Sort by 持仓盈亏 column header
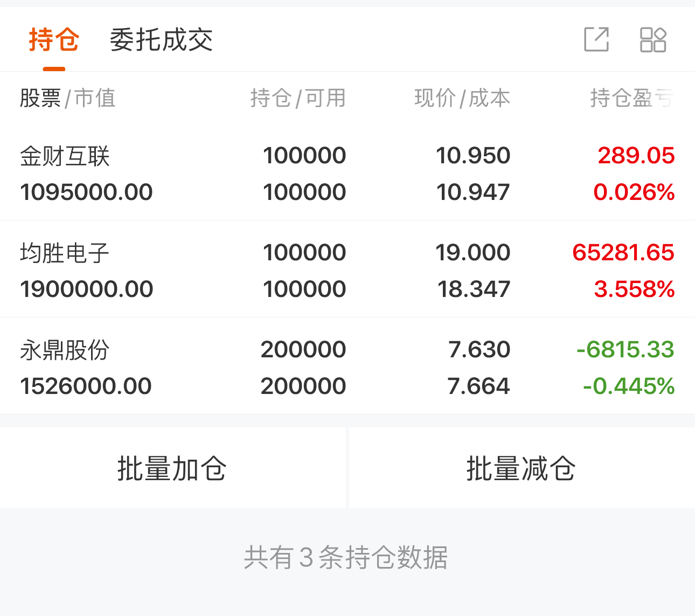Viewport: 695px width, 616px height. coord(632,98)
